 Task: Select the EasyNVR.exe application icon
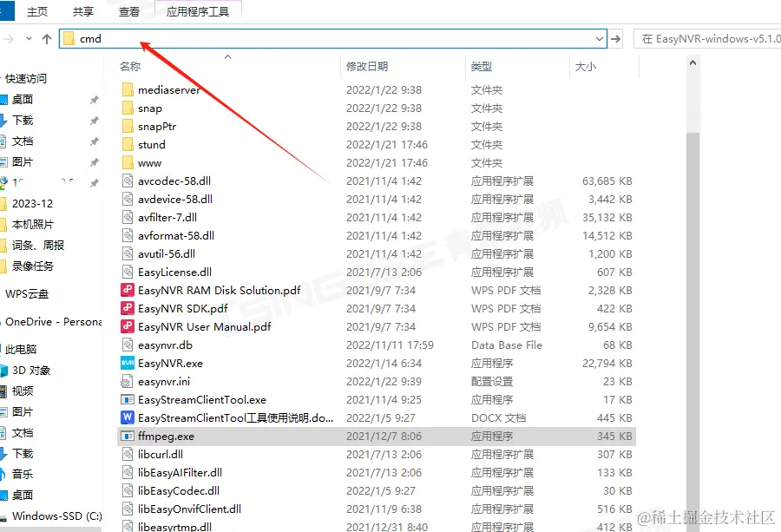(x=128, y=363)
